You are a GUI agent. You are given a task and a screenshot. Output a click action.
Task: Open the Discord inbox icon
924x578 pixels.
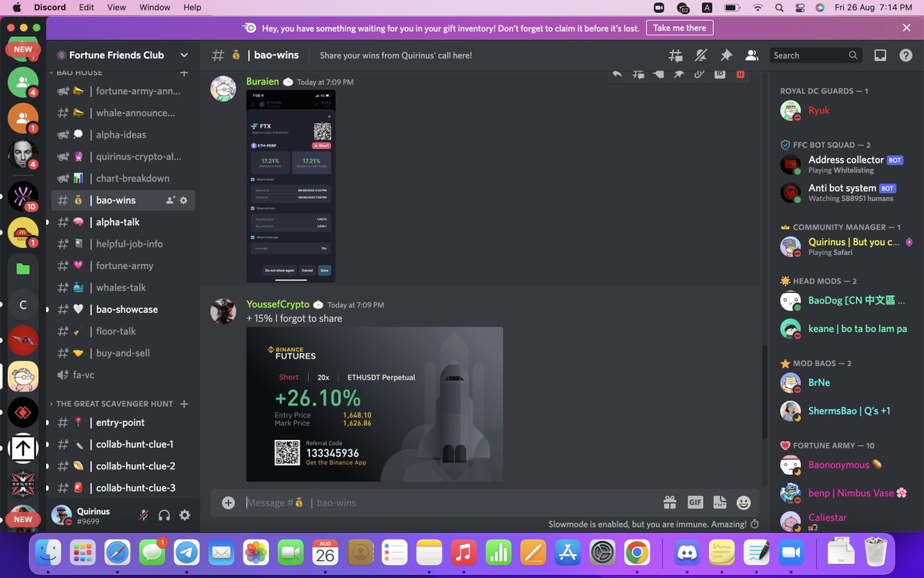(x=880, y=55)
